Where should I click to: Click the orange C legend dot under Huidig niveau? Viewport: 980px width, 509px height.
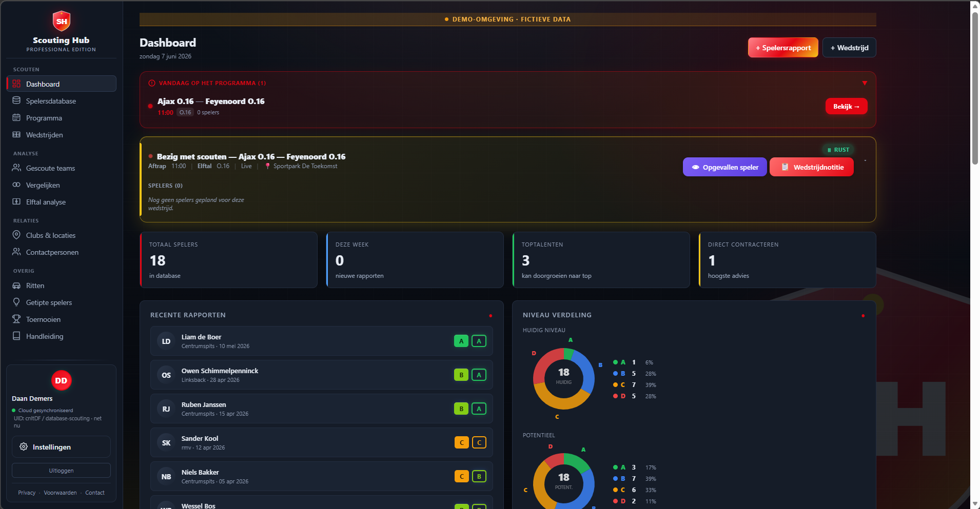[615, 385]
